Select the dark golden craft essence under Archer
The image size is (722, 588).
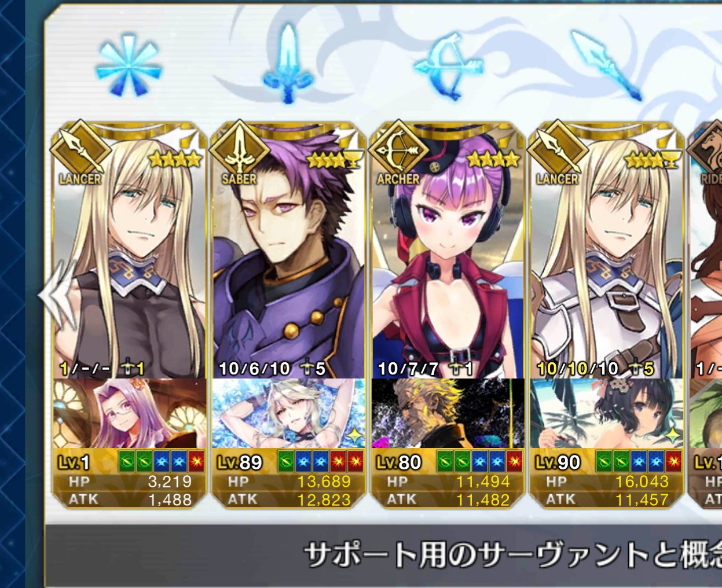coord(448,413)
